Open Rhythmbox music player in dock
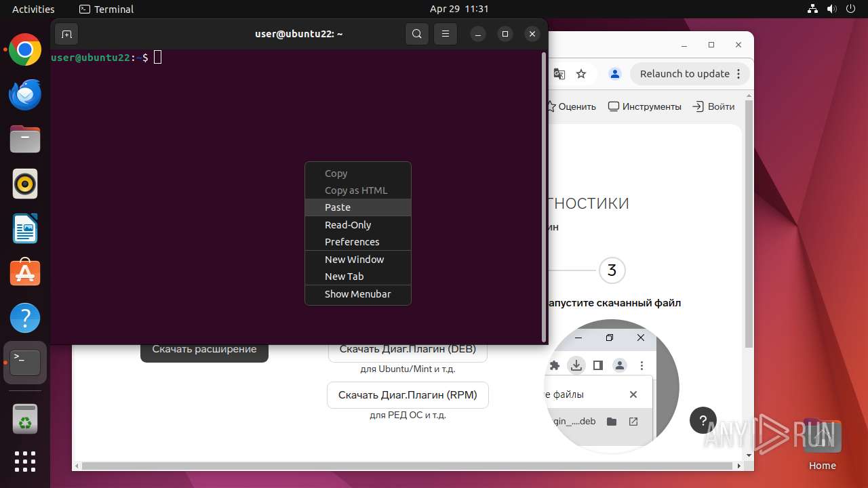Image resolution: width=868 pixels, height=488 pixels. click(25, 184)
